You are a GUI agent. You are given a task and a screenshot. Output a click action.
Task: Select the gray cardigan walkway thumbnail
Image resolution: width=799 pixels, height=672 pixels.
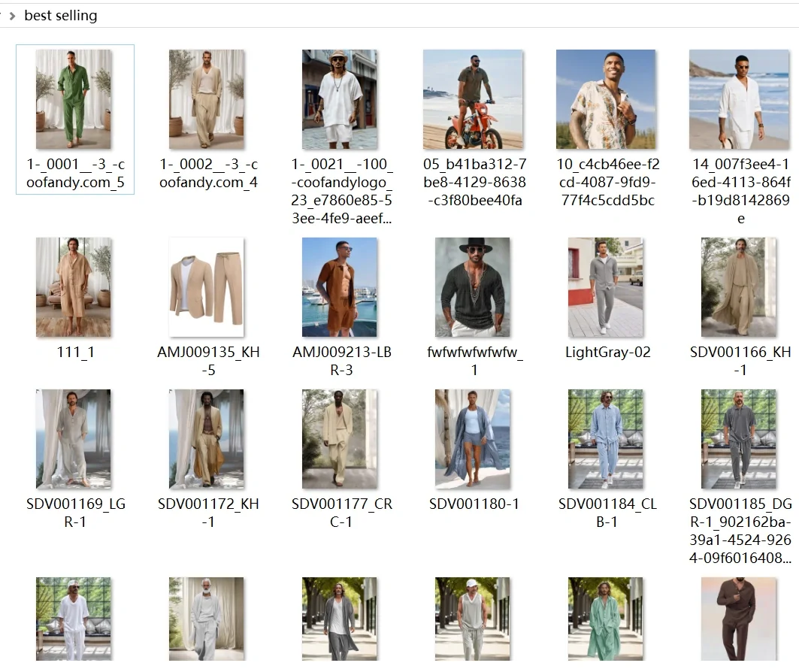340,619
